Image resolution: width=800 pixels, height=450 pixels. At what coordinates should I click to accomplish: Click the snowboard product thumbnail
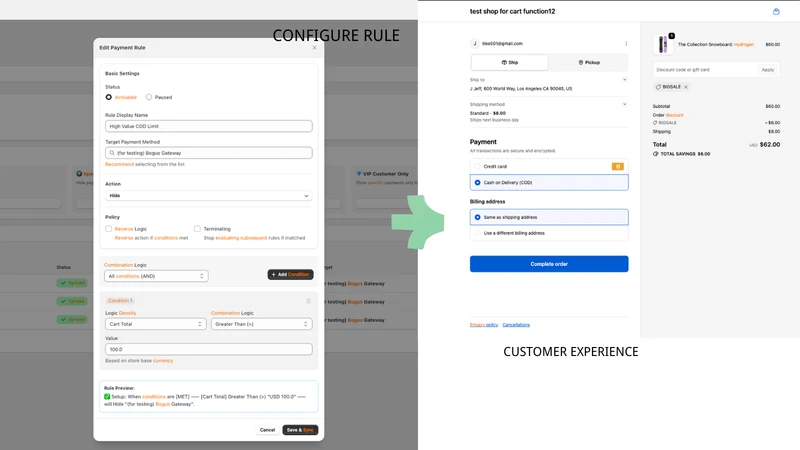pos(663,44)
